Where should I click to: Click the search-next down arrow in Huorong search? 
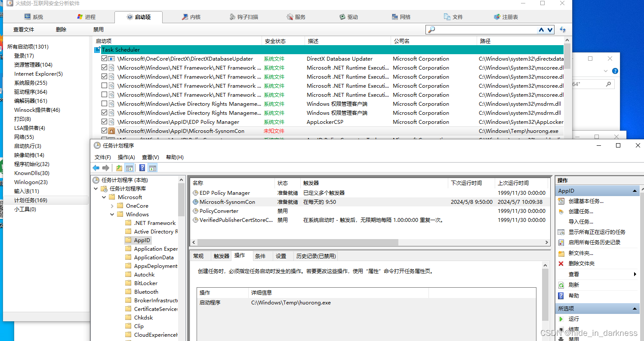(x=550, y=30)
